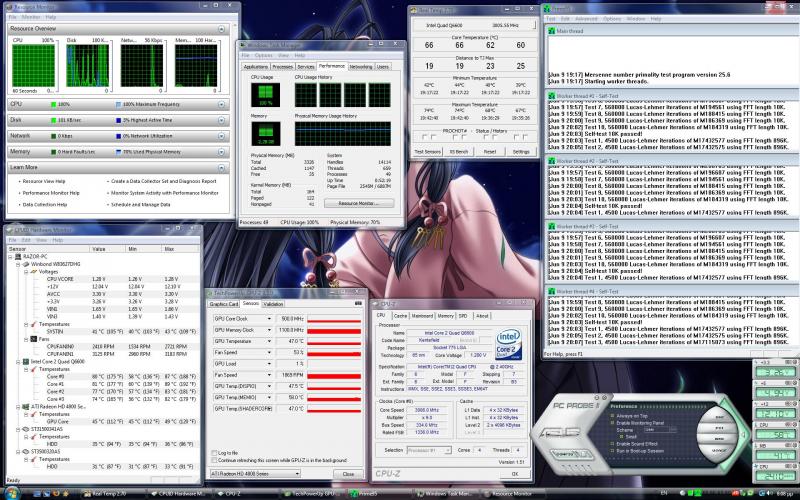Click GPU Core Clock red graph bar
Image resolution: width=800 pixels, height=500 pixels.
[x=334, y=319]
